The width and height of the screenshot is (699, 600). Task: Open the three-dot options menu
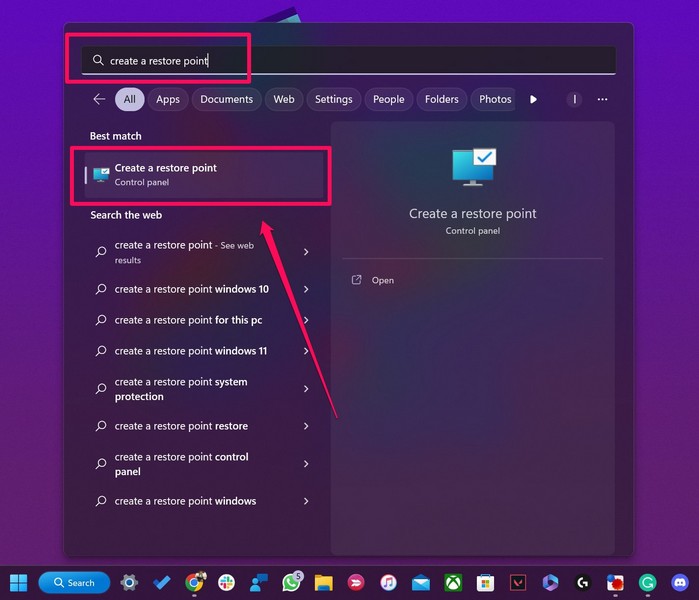(x=602, y=99)
